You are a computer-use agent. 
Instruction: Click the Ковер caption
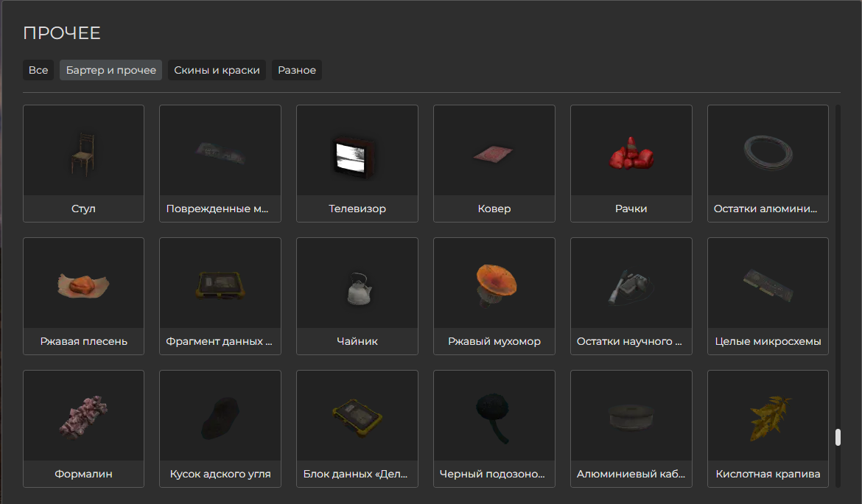(494, 209)
